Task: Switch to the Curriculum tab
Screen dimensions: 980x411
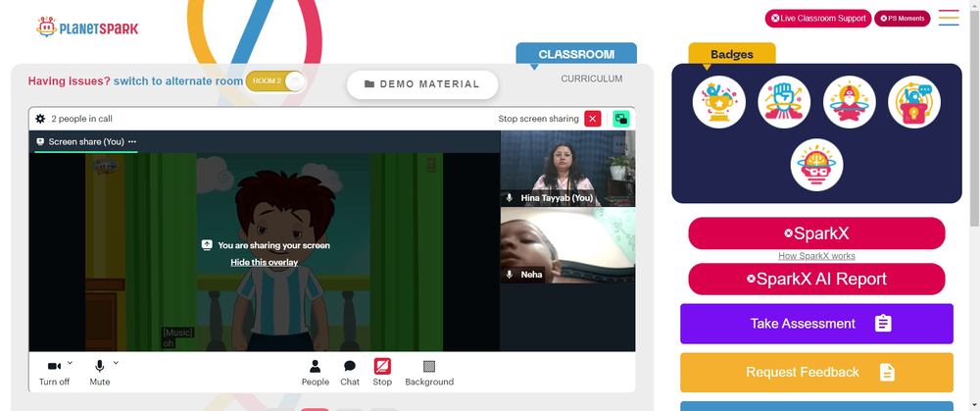Action: (x=591, y=78)
